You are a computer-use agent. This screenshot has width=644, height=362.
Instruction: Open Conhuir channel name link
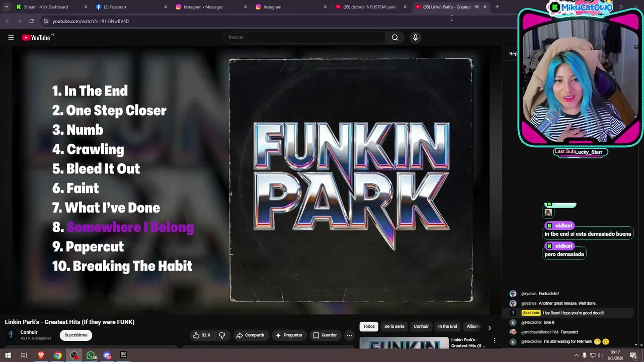(x=29, y=332)
